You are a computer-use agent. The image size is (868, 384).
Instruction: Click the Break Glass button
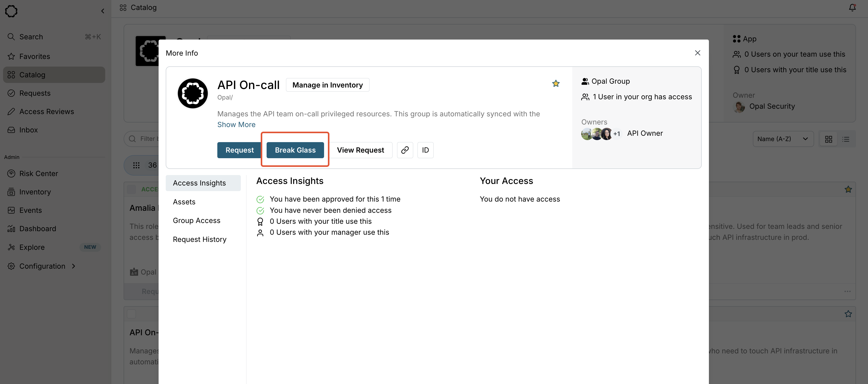point(295,150)
